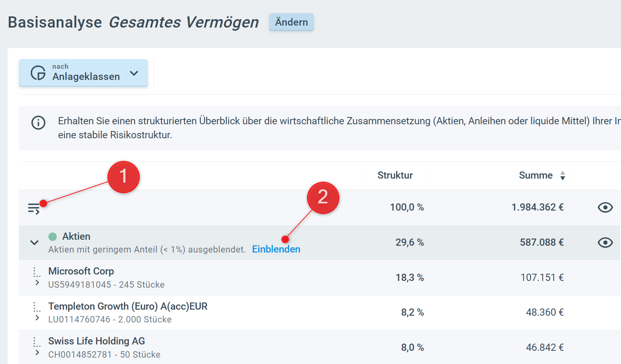Screen dimensions: 621x364
Task: Select the Microsoft Corp 107.151 € amount
Action: [x=542, y=277]
